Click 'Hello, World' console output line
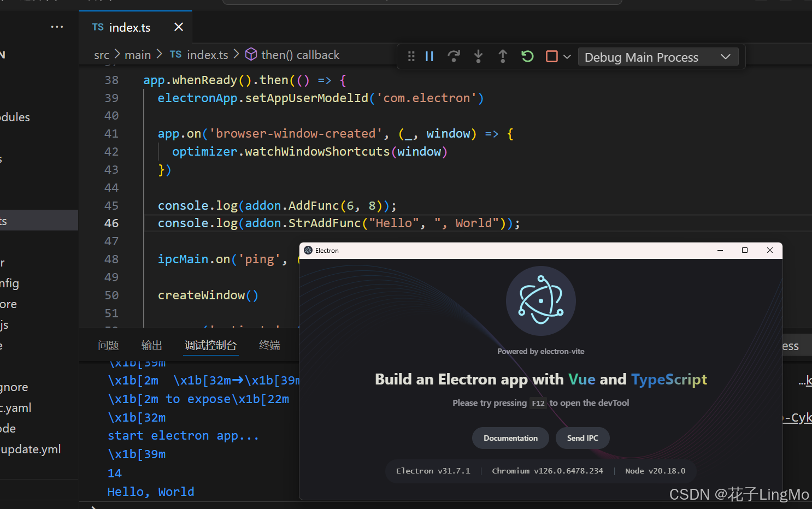This screenshot has width=812, height=509. tap(151, 492)
